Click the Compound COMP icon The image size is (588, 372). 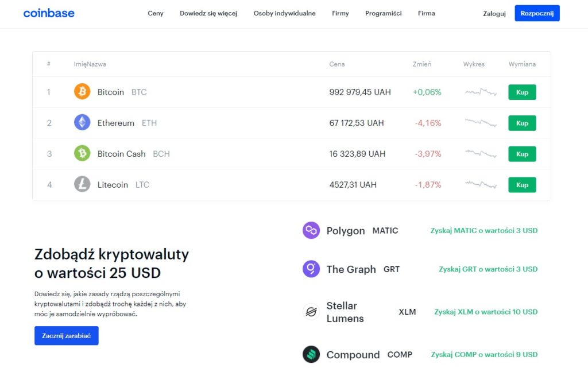[311, 354]
